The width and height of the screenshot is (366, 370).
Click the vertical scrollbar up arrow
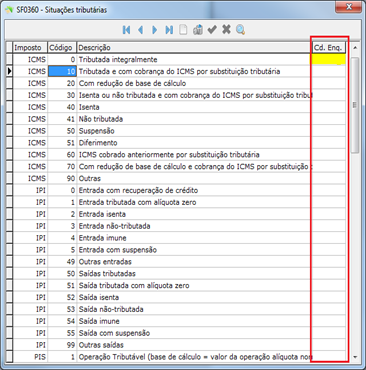(355, 48)
